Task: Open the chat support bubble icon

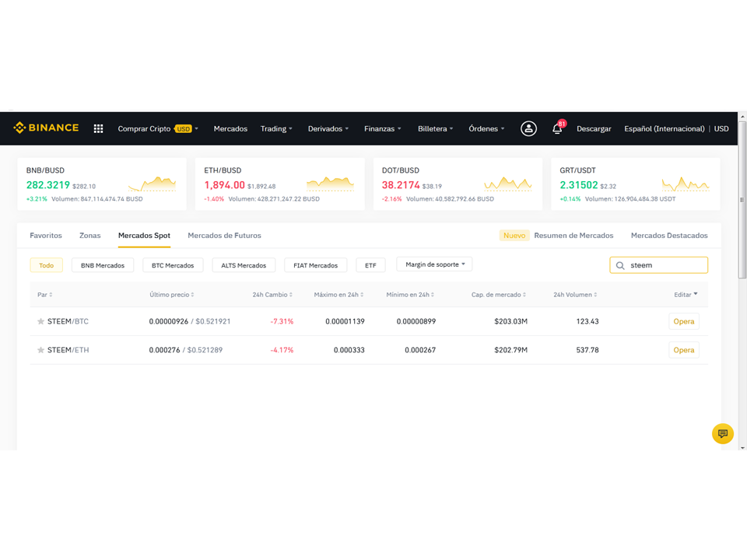Action: click(723, 433)
